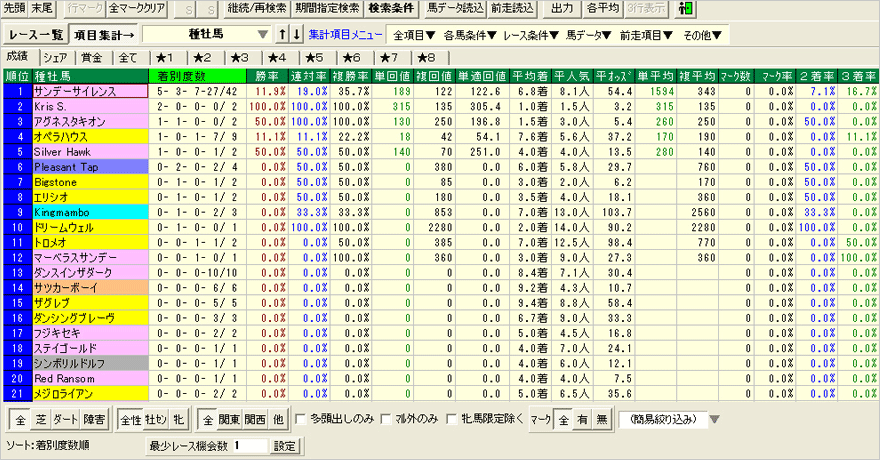Click 設定 button
The image size is (880, 460).
pos(285,446)
